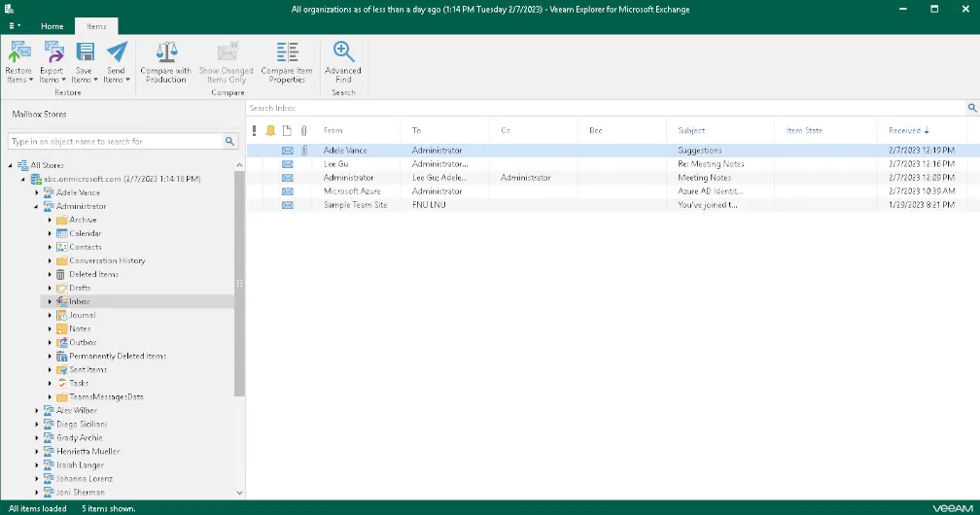This screenshot has width=980, height=515.
Task: Click the Search Inbox field
Action: 606,108
